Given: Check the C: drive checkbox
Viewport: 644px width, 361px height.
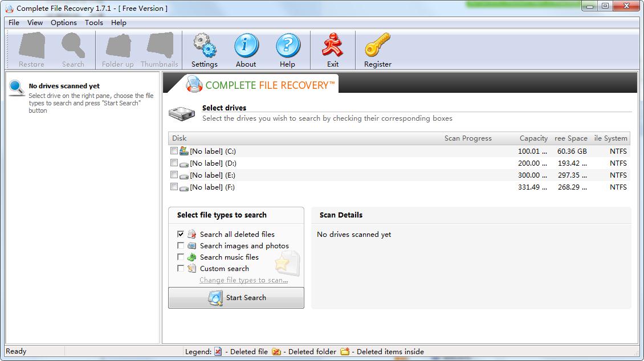Looking at the screenshot, I should (x=174, y=151).
